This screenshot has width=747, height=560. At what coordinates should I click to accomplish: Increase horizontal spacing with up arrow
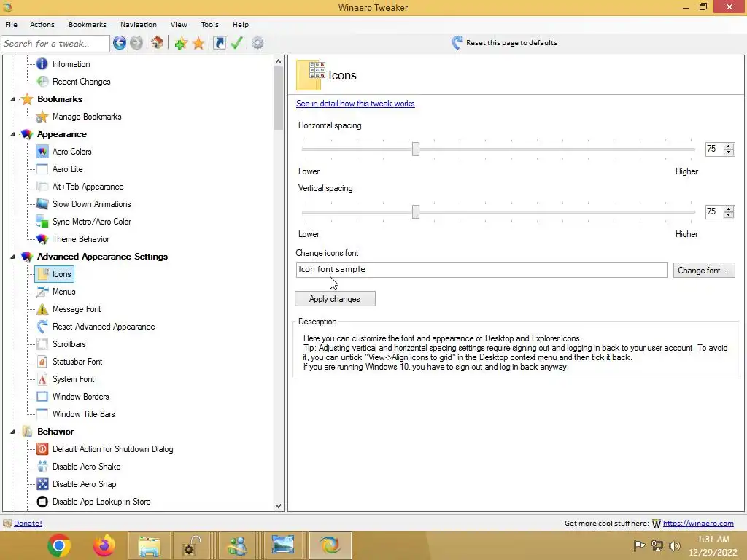729,146
